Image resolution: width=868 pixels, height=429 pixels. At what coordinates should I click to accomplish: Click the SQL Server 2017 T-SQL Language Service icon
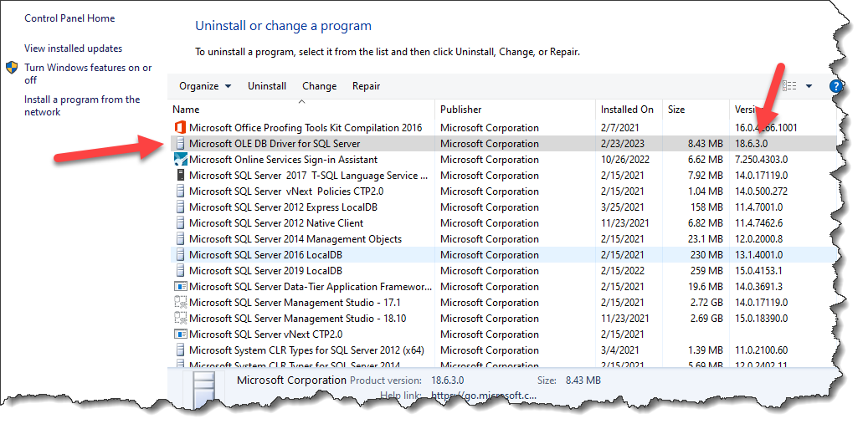click(179, 176)
